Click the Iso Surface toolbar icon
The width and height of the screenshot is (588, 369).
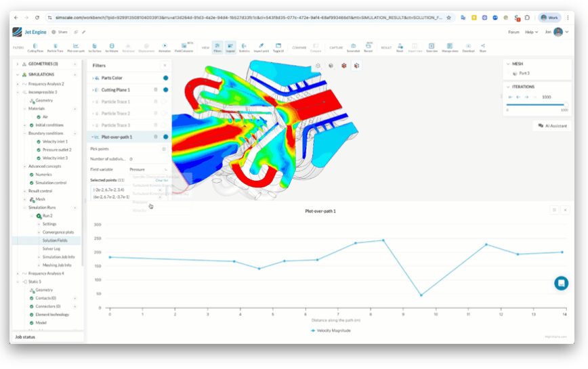(x=92, y=47)
